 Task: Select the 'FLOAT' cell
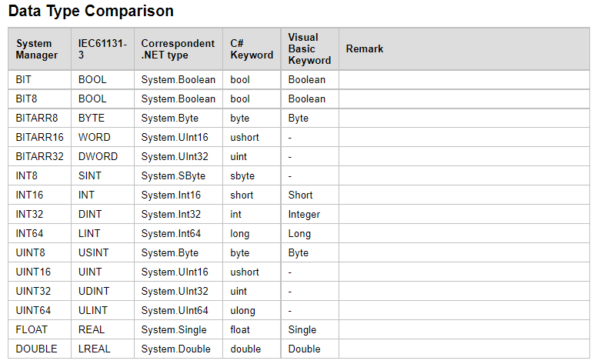click(39, 329)
